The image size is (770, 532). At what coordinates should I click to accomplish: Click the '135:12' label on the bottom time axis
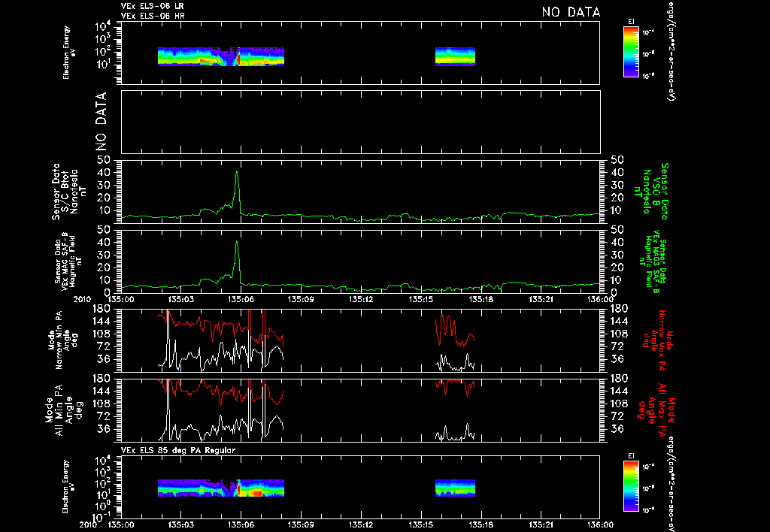click(x=361, y=524)
